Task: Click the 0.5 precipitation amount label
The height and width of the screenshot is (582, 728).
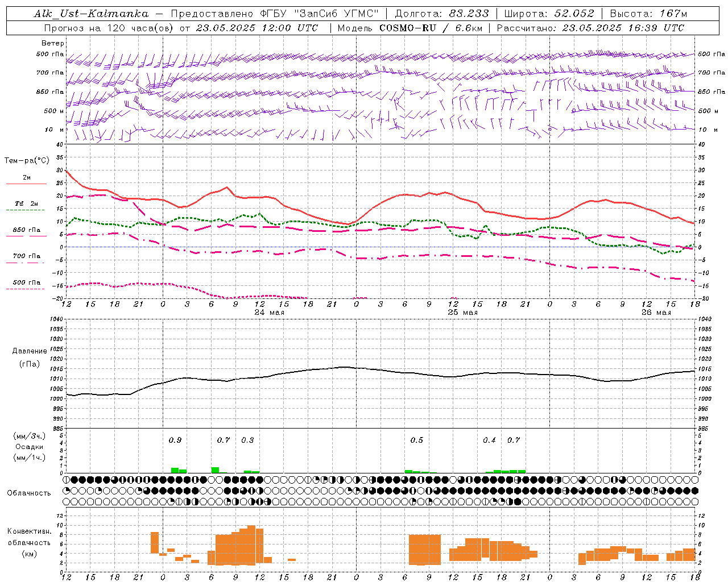Action: click(x=417, y=440)
